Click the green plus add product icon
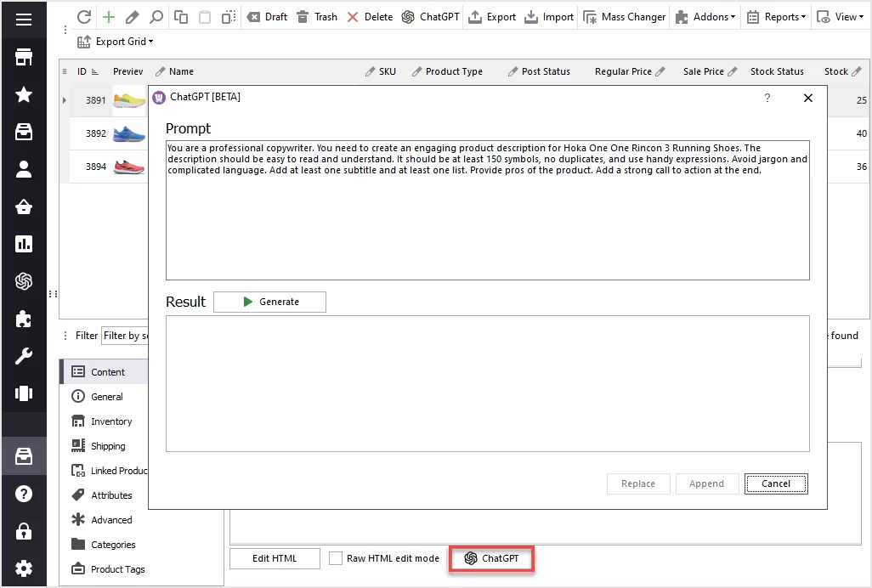Viewport: 872px width, 588px height. coord(108,17)
